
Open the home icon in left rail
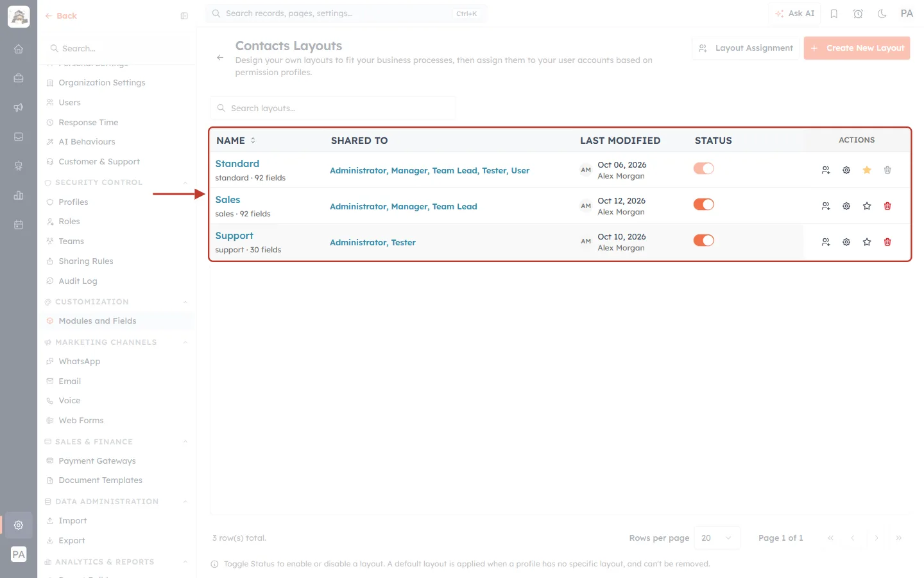pyautogui.click(x=19, y=49)
